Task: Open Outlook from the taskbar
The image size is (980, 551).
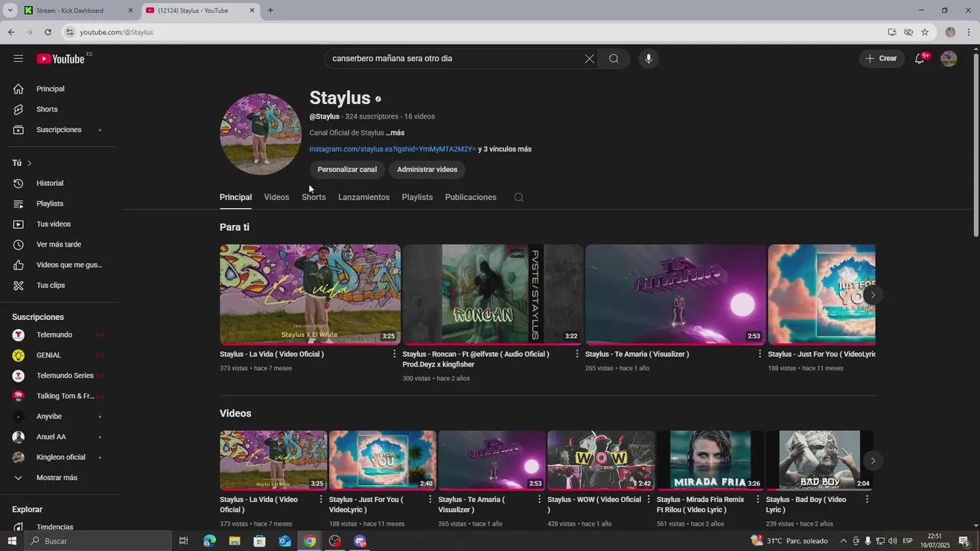Action: tap(284, 541)
